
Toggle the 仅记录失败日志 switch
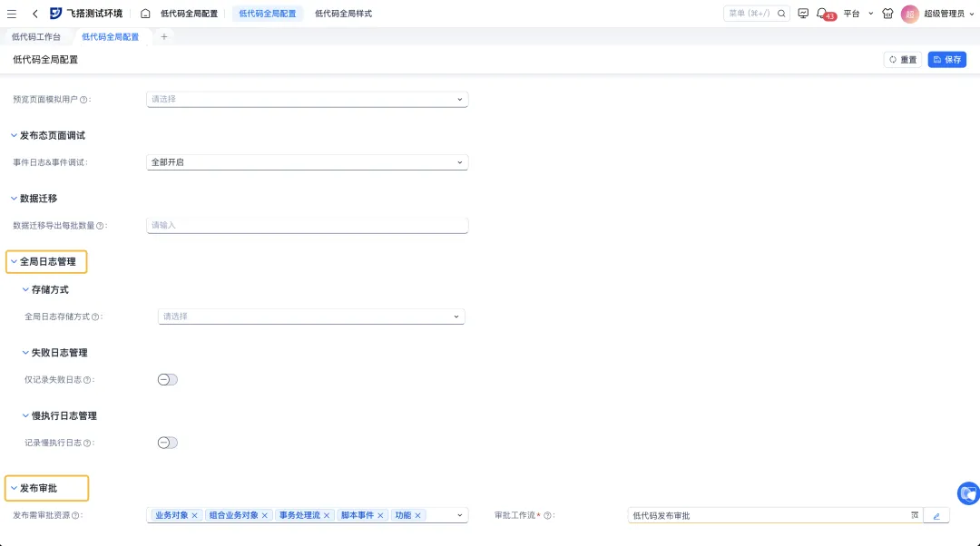tap(168, 380)
